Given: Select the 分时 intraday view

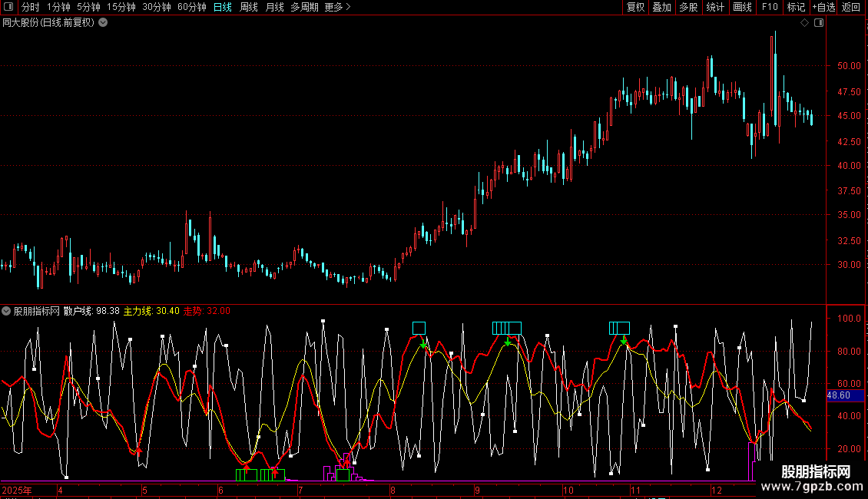Looking at the screenshot, I should (x=30, y=7).
